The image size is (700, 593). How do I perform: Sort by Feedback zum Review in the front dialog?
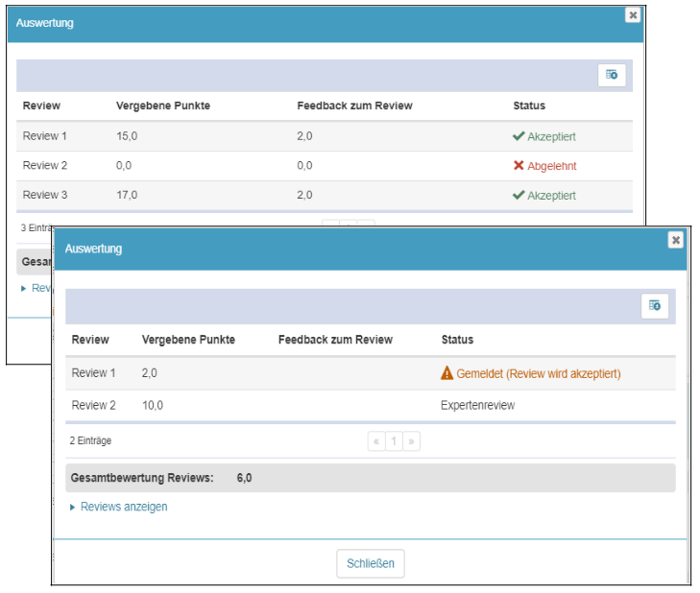point(335,340)
